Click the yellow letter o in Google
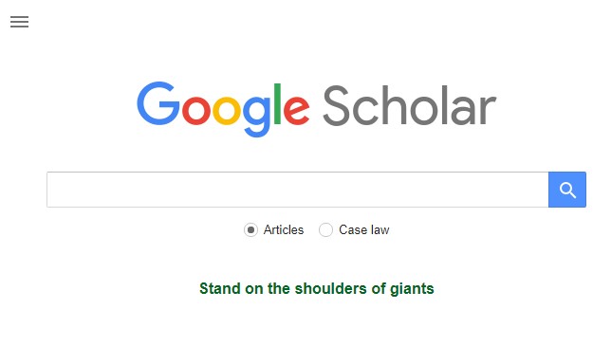The image size is (593, 364). [226, 110]
